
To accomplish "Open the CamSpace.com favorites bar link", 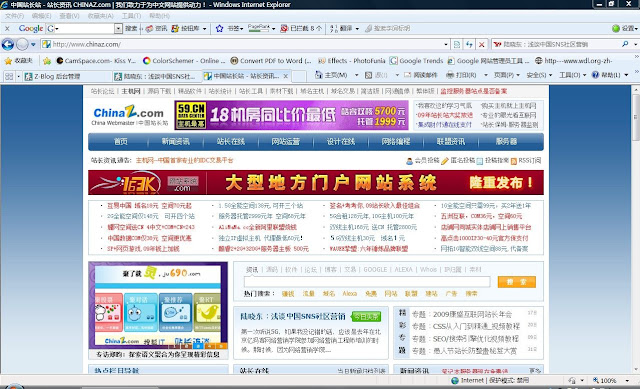I will point(96,60).
